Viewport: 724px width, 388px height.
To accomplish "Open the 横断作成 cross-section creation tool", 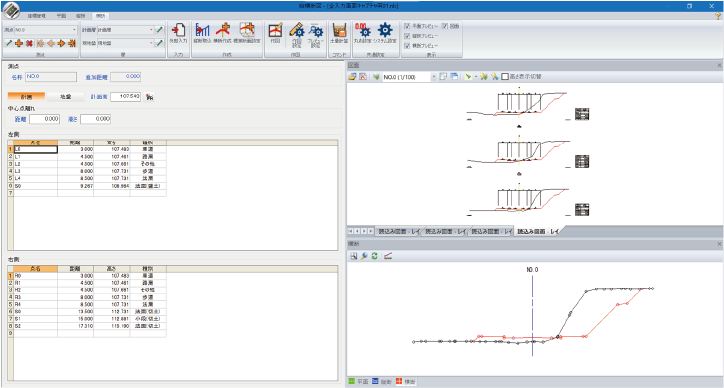I will tap(223, 33).
